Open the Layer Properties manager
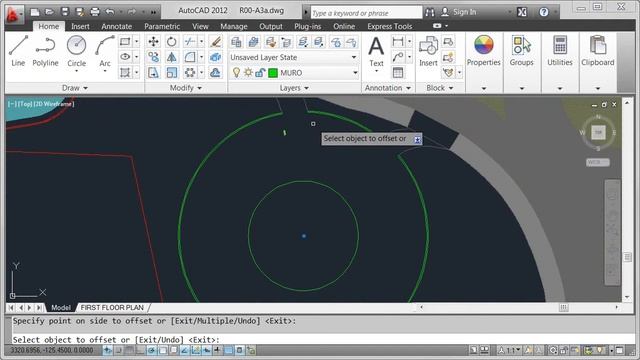The height and width of the screenshot is (360, 640). pyautogui.click(x=236, y=41)
